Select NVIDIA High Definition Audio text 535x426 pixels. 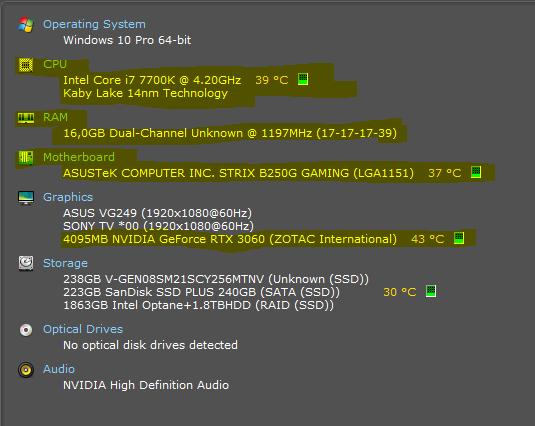tap(146, 385)
